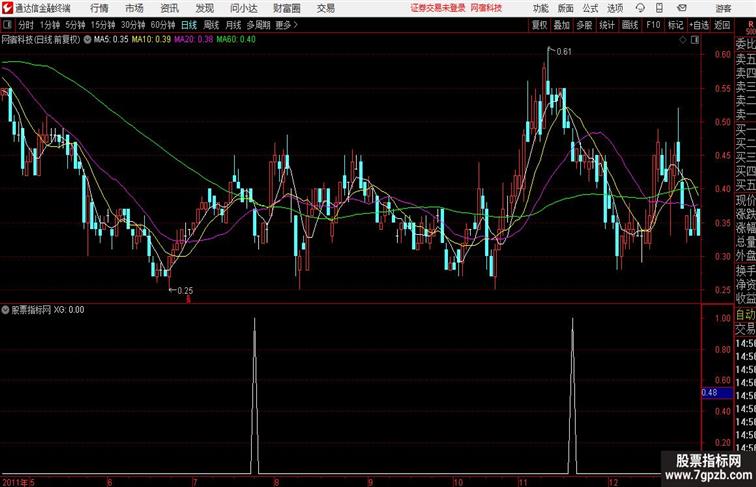Switch to the 5分钟 period tab

pyautogui.click(x=75, y=25)
